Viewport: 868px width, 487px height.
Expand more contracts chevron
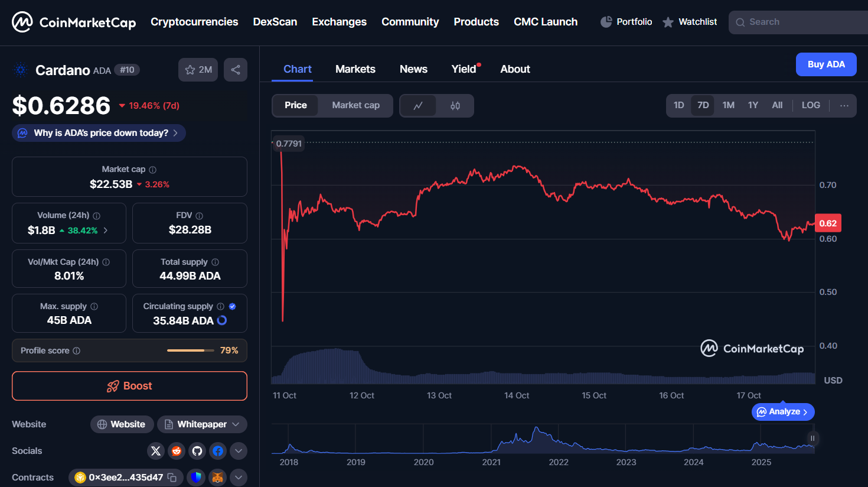point(239,478)
